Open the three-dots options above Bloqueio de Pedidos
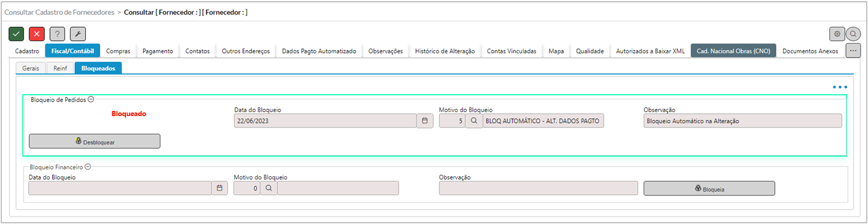Screen dimensions: 868x224 click(840, 87)
